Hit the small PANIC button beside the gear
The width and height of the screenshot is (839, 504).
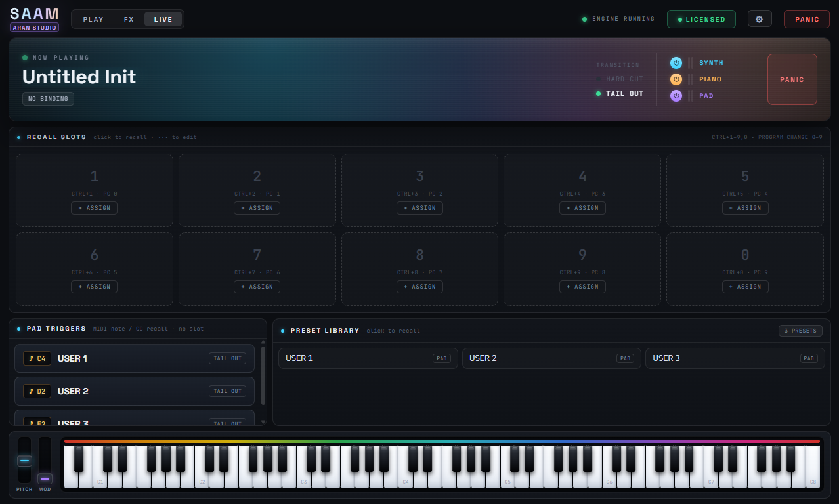tap(807, 19)
